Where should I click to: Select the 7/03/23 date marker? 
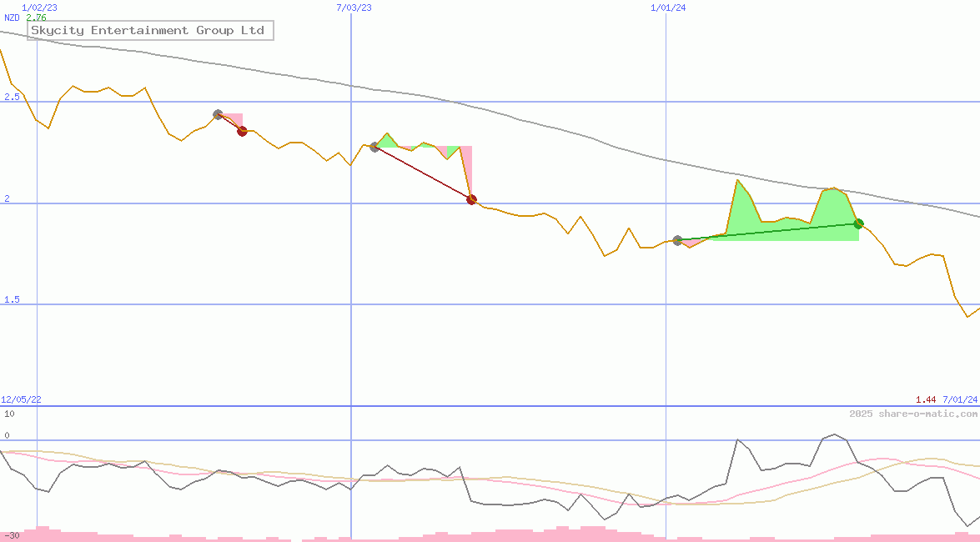[x=354, y=8]
